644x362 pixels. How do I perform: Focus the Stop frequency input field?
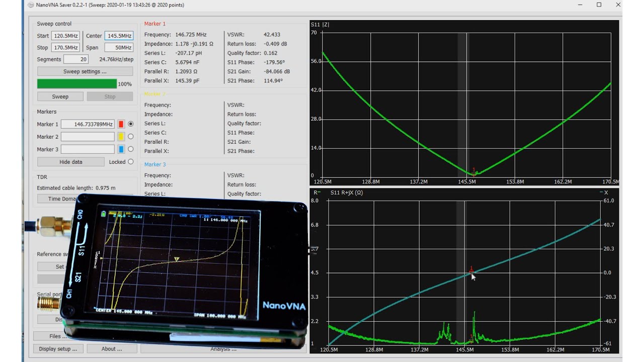[65, 48]
